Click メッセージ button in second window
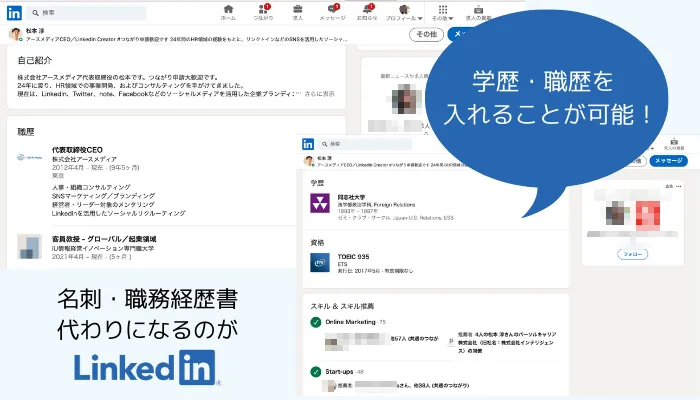This screenshot has height=400, width=700. pos(668,161)
